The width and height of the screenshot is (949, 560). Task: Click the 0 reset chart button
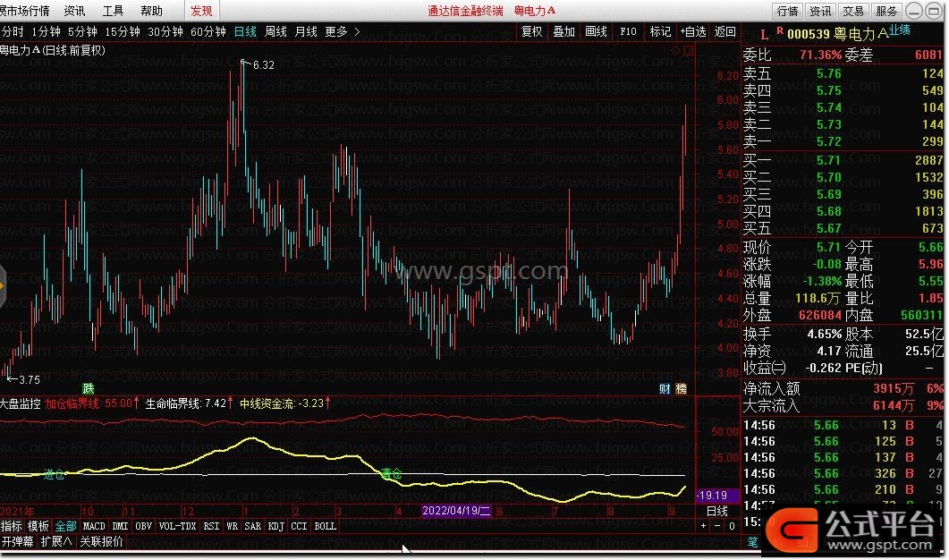coord(732,526)
